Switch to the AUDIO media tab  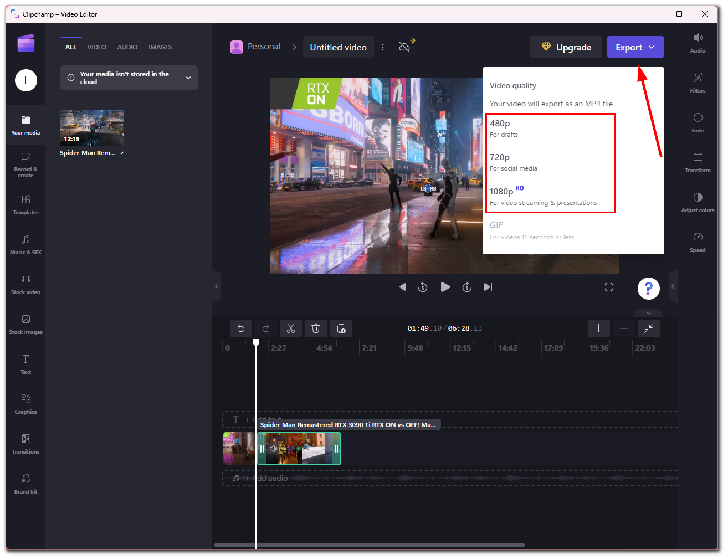[x=127, y=47]
